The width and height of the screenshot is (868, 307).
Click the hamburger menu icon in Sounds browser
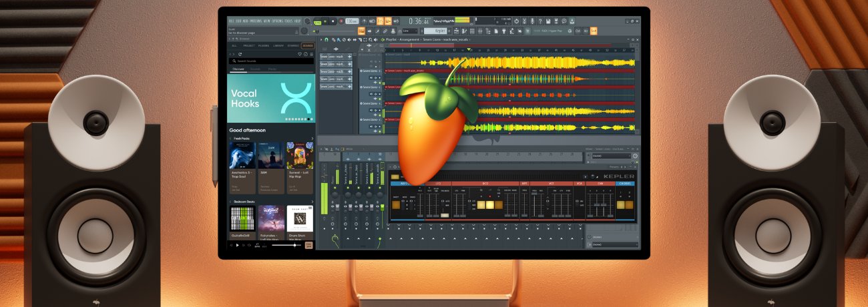click(x=312, y=54)
